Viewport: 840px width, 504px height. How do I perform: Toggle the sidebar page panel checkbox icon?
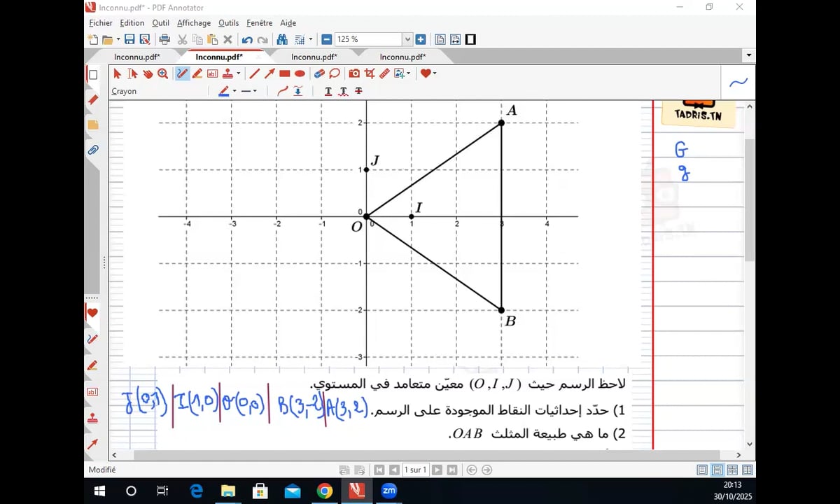[x=92, y=75]
